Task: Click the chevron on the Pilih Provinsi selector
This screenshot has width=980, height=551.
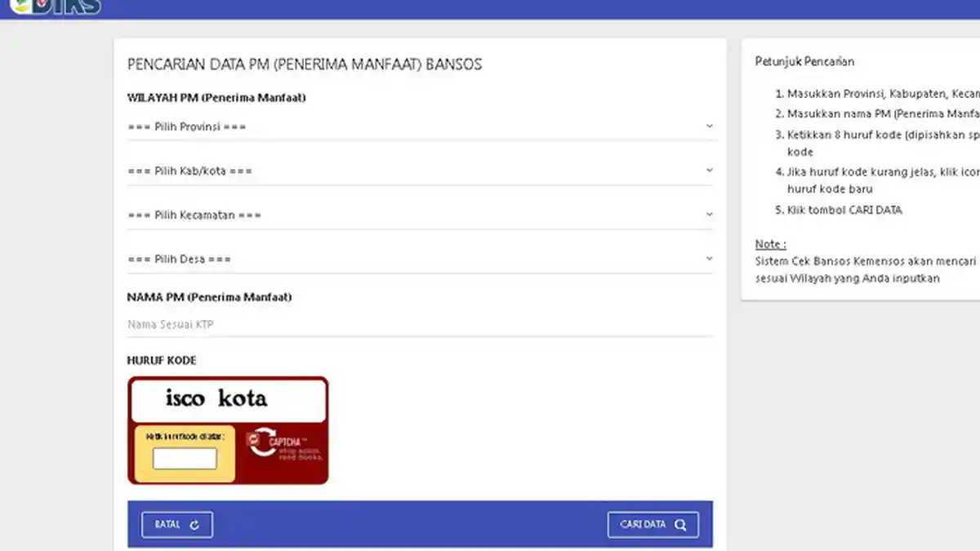Action: [709, 127]
